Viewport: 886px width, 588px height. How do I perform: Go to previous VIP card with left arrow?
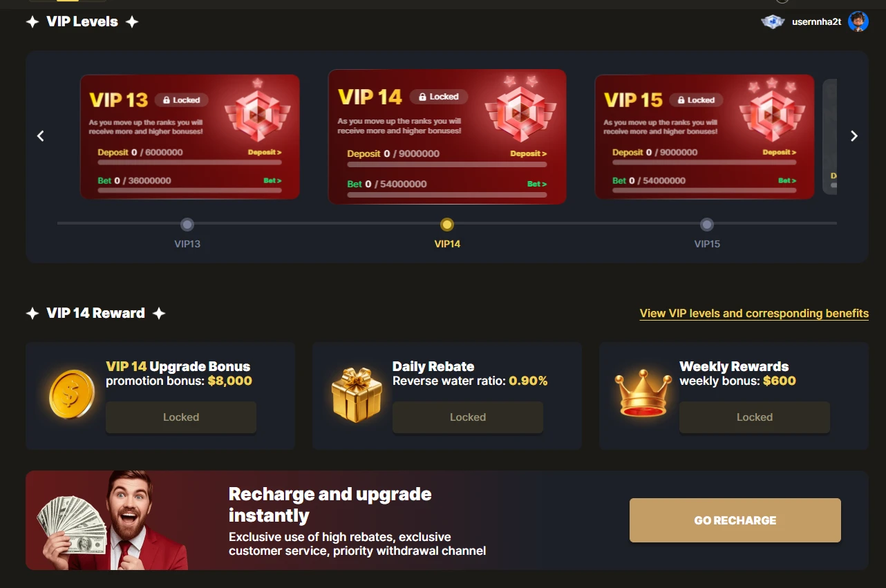[41, 136]
